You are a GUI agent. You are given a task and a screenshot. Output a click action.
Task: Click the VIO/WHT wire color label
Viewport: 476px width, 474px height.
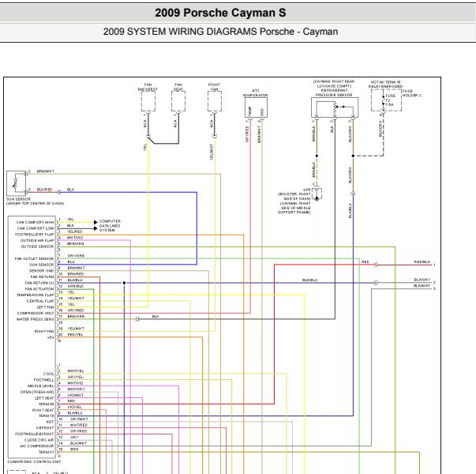pyautogui.click(x=75, y=395)
